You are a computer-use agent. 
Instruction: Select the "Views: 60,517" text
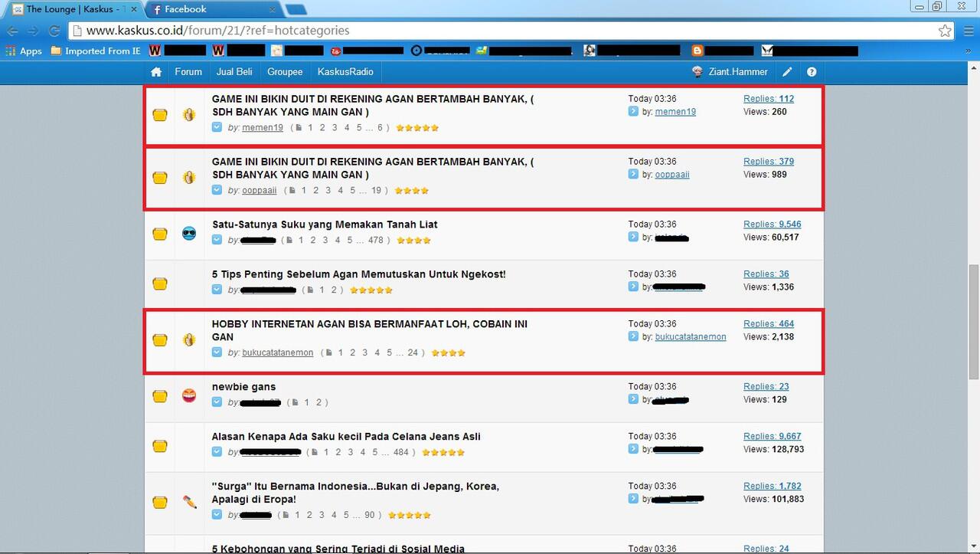tap(771, 238)
